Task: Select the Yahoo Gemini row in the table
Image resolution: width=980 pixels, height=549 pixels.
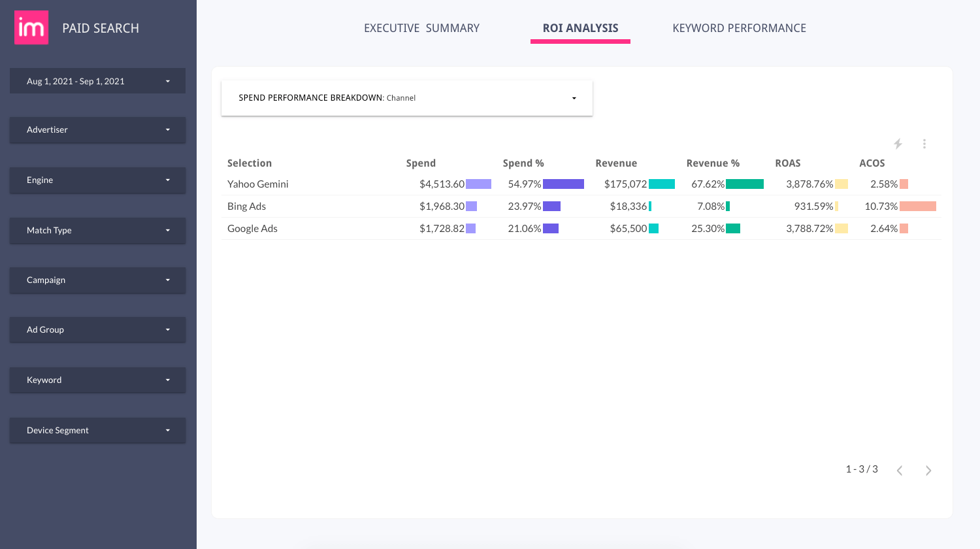Action: point(257,184)
